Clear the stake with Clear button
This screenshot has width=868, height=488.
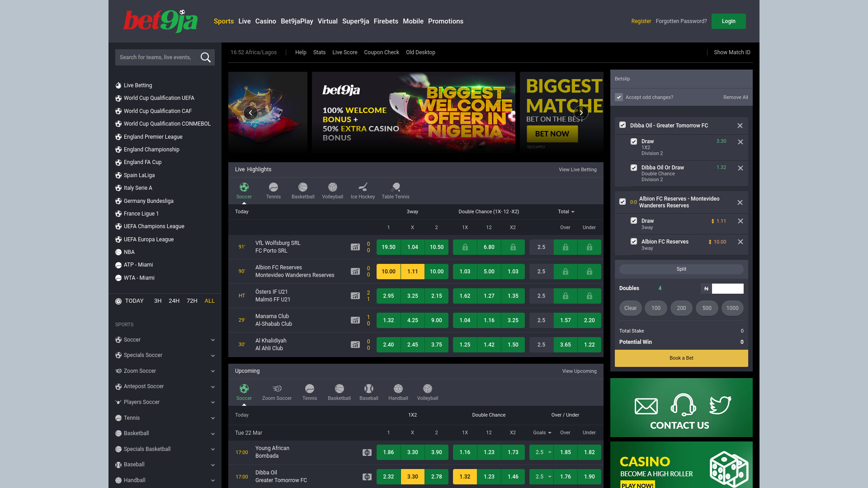[630, 308]
